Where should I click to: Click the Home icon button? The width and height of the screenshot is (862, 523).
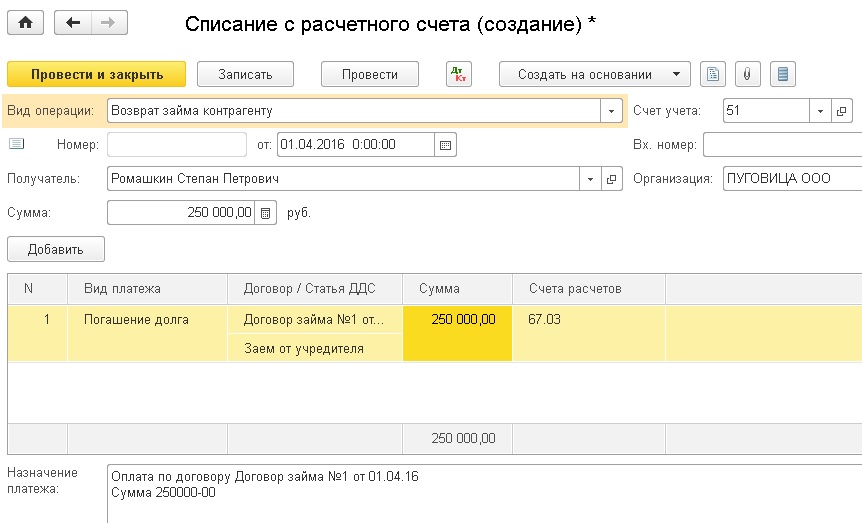coord(26,23)
